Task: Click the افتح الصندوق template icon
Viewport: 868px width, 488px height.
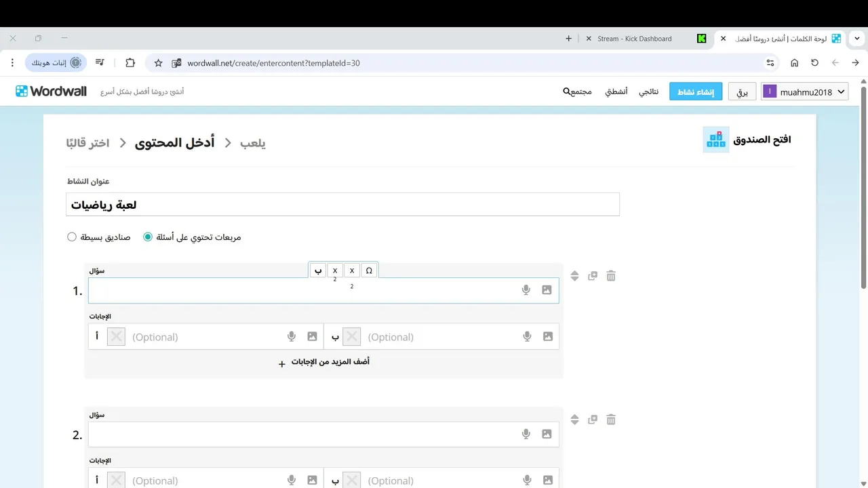Action: coord(716,140)
